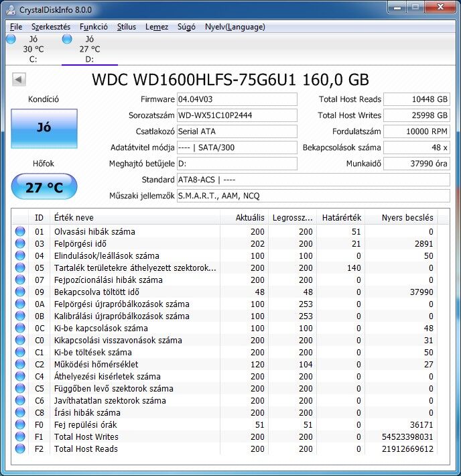The width and height of the screenshot is (461, 476).
Task: Click status orb of row 07 Fejpozícionálási hibák
Action: tap(20, 280)
